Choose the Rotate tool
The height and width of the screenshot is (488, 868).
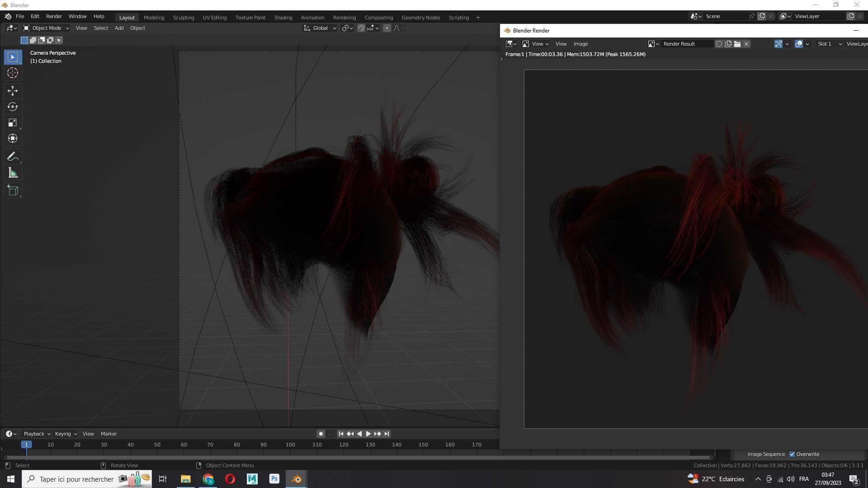(13, 107)
